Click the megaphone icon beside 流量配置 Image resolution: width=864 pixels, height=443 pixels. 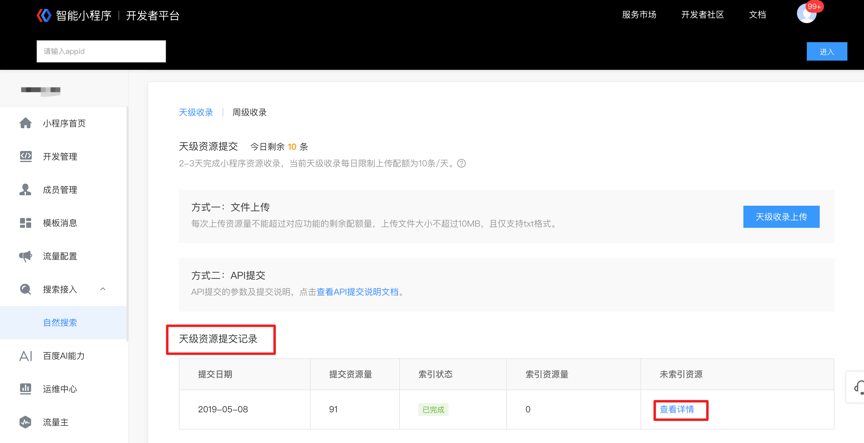coord(25,256)
